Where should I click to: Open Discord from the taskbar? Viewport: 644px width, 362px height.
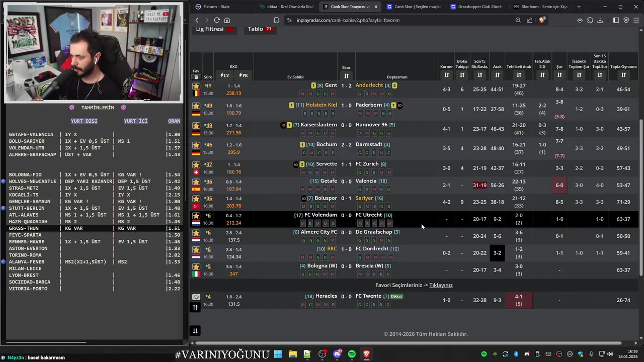(x=337, y=354)
